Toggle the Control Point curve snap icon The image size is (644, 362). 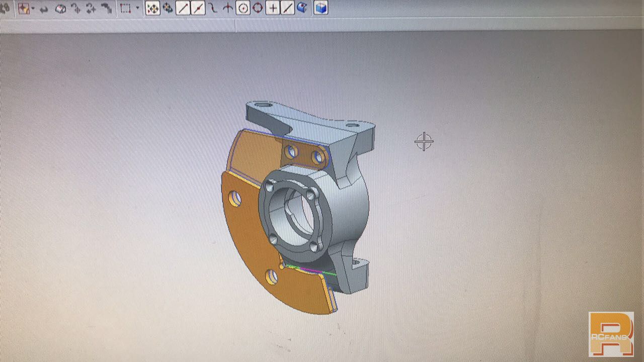213,8
